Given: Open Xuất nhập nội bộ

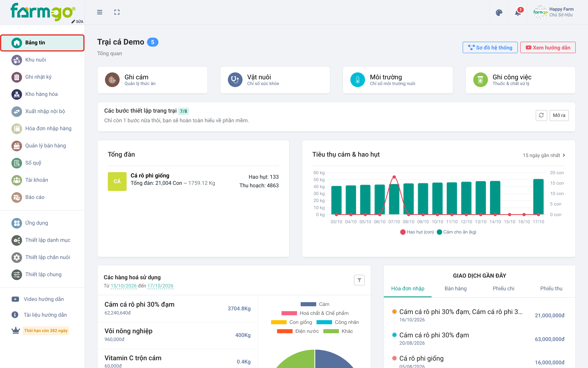Looking at the screenshot, I should tap(42, 111).
